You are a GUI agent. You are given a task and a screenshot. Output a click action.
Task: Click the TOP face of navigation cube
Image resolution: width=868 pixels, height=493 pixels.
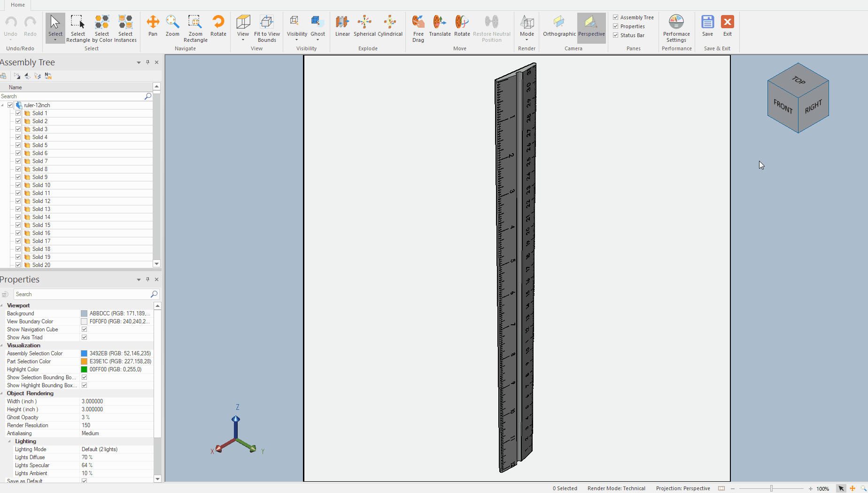798,80
